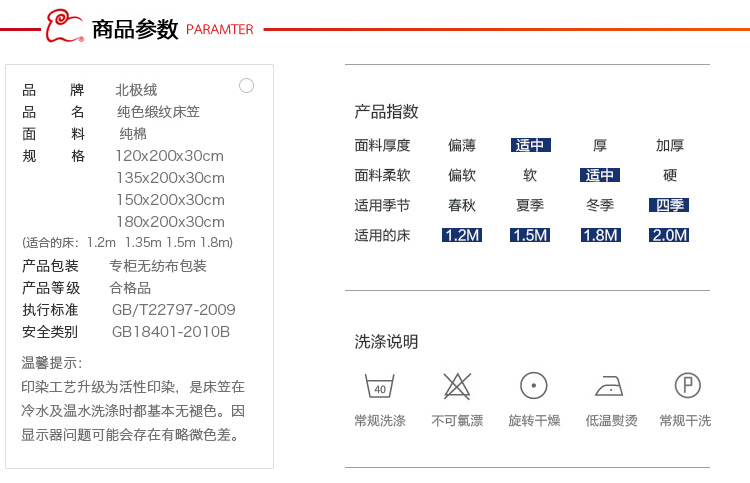Click the low-temperature iron icon
Image resolution: width=750 pixels, height=483 pixels.
[609, 386]
